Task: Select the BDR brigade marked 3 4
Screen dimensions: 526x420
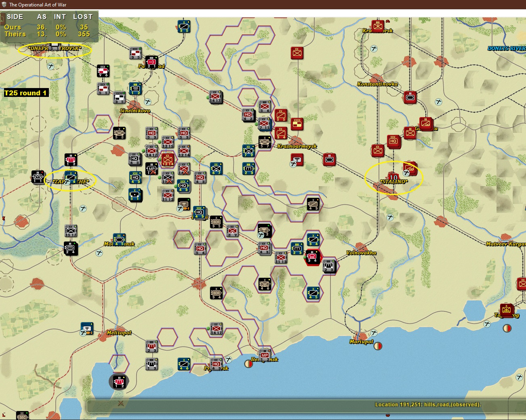Action: pyautogui.click(x=216, y=293)
